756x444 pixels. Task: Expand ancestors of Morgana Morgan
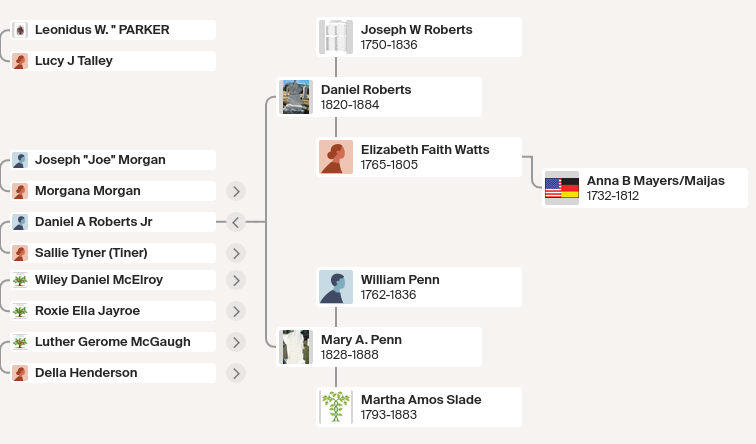236,191
